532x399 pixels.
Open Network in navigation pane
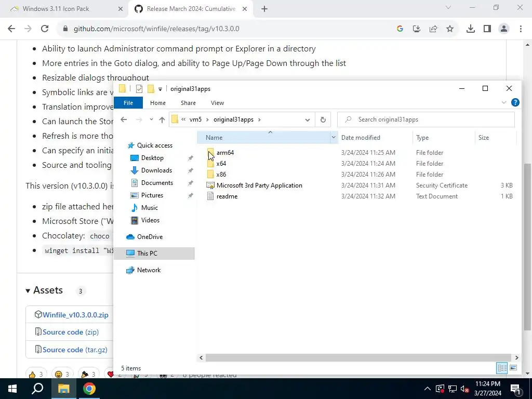(x=149, y=270)
